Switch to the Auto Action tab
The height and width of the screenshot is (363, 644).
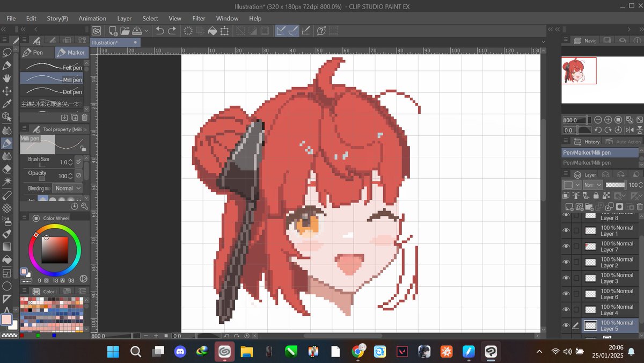tap(622, 142)
